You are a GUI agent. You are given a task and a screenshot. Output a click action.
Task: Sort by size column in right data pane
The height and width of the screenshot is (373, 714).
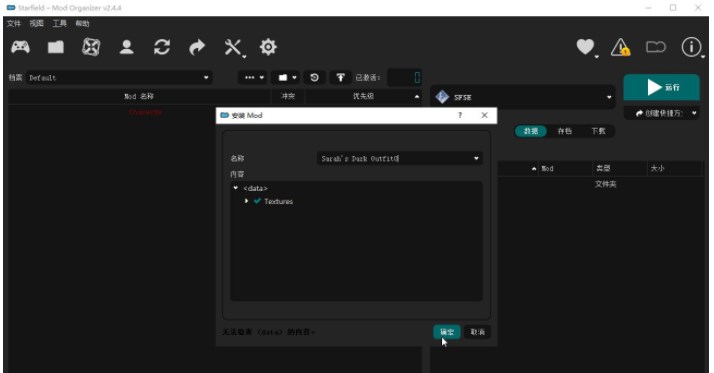675,169
